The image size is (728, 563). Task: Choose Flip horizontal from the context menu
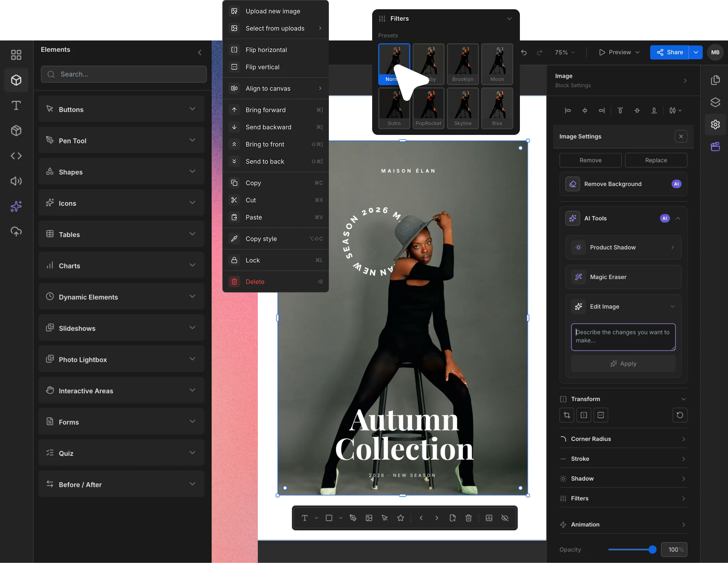click(275, 50)
